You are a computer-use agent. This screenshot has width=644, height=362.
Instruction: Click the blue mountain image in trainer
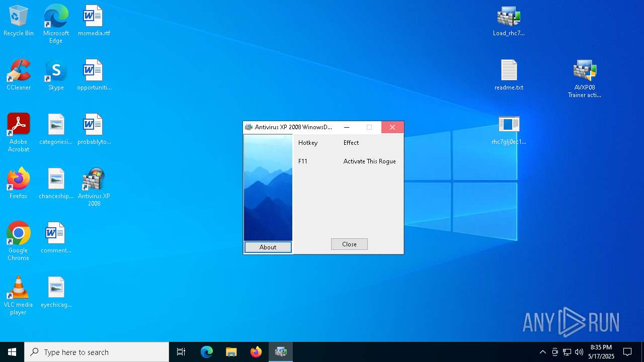click(x=268, y=188)
